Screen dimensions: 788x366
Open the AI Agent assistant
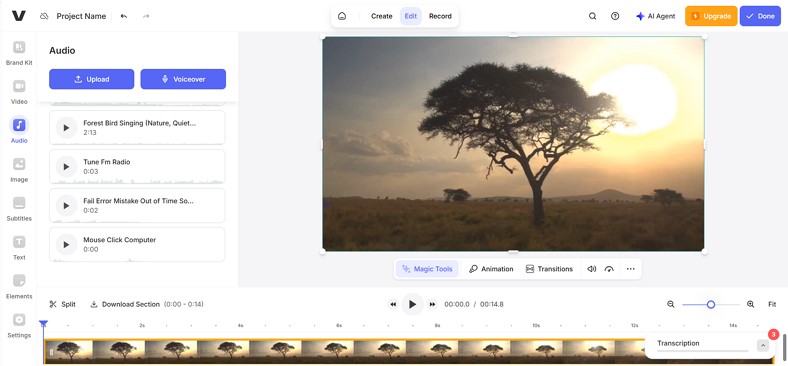point(655,16)
